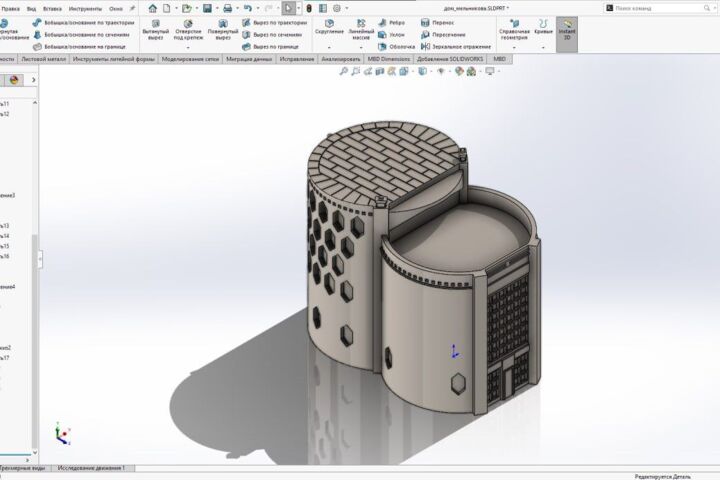The width and height of the screenshot is (720, 480).
Task: Click the Open file folder icon
Action: (186, 8)
